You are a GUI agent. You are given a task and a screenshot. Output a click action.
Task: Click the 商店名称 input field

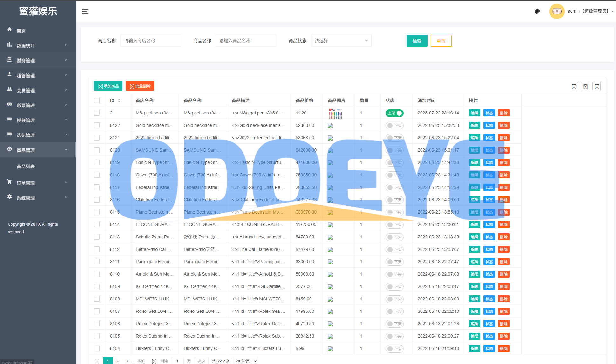click(x=150, y=41)
